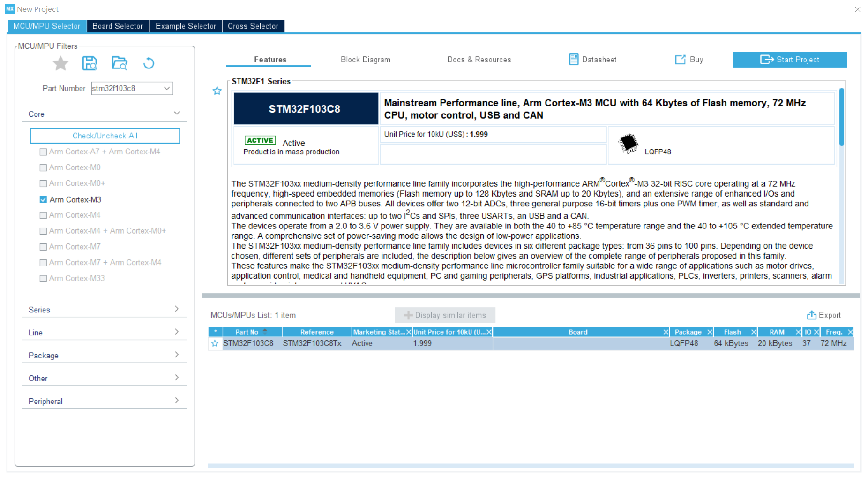The height and width of the screenshot is (479, 868).
Task: Click the Reference column header
Action: (317, 332)
